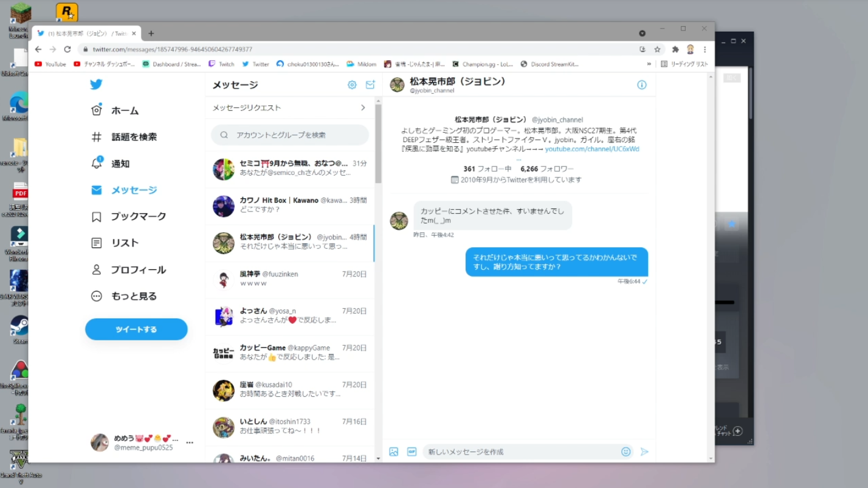Open conversation with よっさん @yosa_n
Image resolution: width=868 pixels, height=488 pixels.
click(290, 317)
